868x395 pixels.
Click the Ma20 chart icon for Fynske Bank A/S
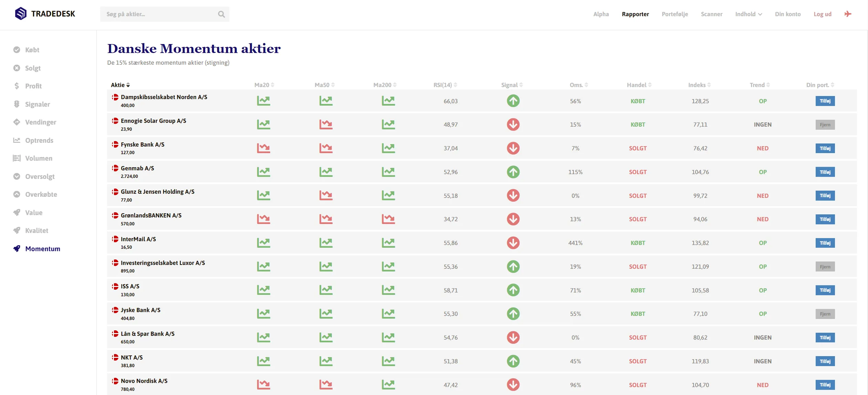click(x=263, y=148)
